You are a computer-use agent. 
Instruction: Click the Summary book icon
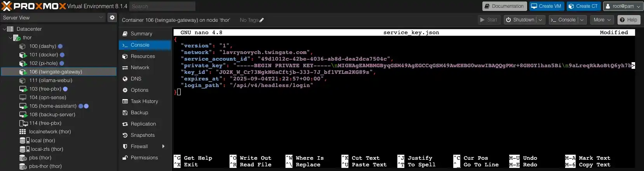[125, 34]
